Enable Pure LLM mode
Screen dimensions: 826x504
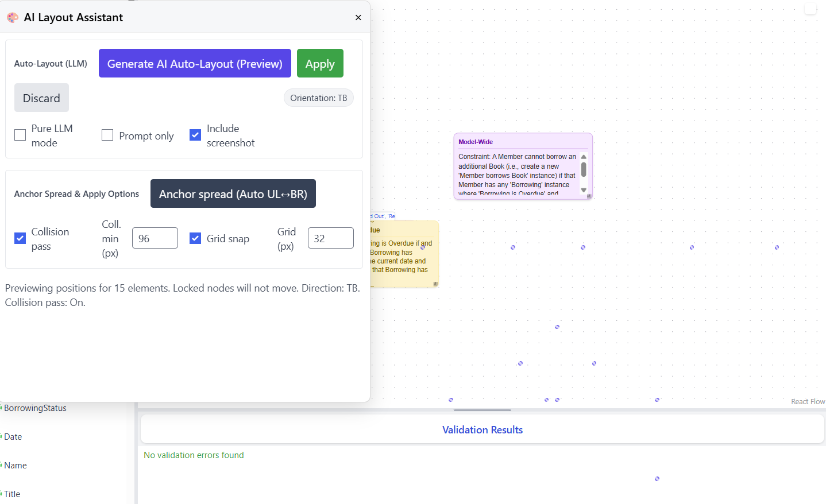[20, 134]
